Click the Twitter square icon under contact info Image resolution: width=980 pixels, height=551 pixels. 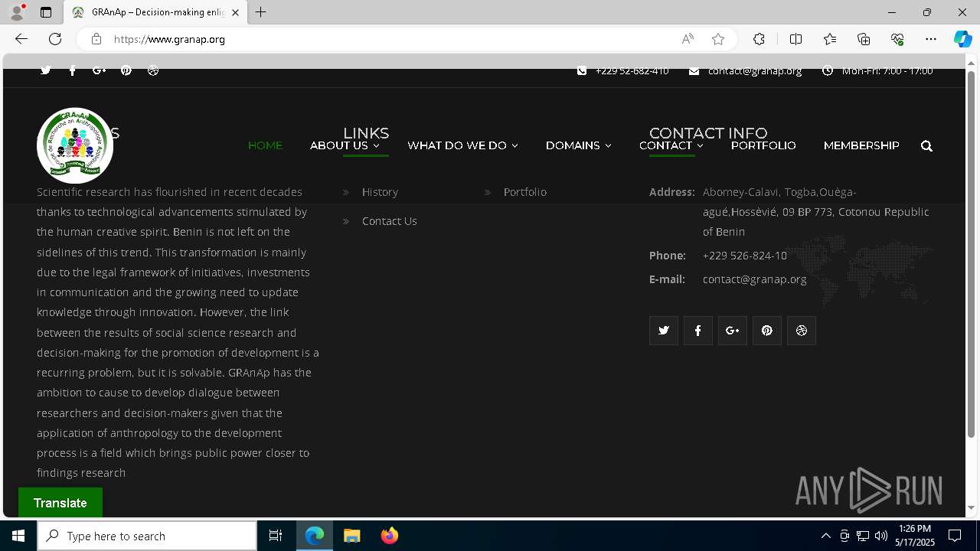pyautogui.click(x=664, y=331)
